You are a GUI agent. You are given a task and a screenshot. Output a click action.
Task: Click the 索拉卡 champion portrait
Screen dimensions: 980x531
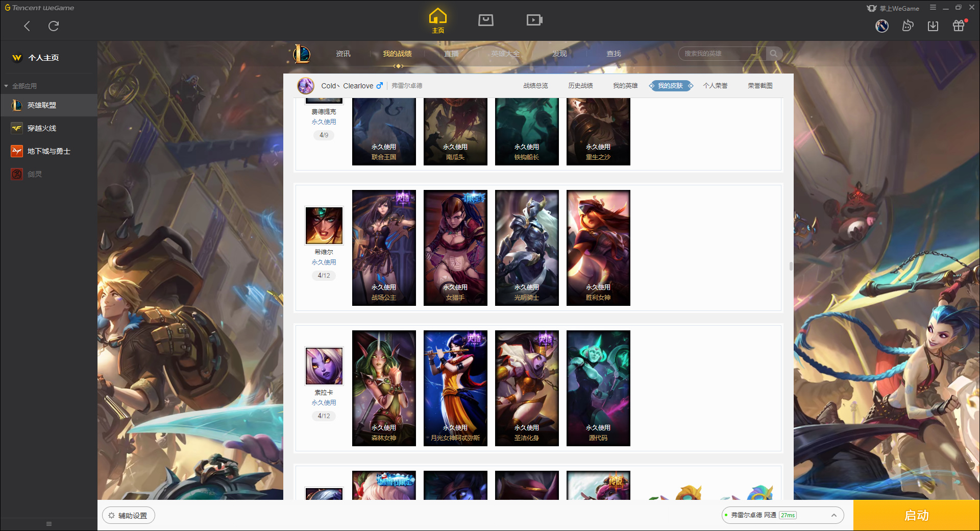click(x=324, y=366)
